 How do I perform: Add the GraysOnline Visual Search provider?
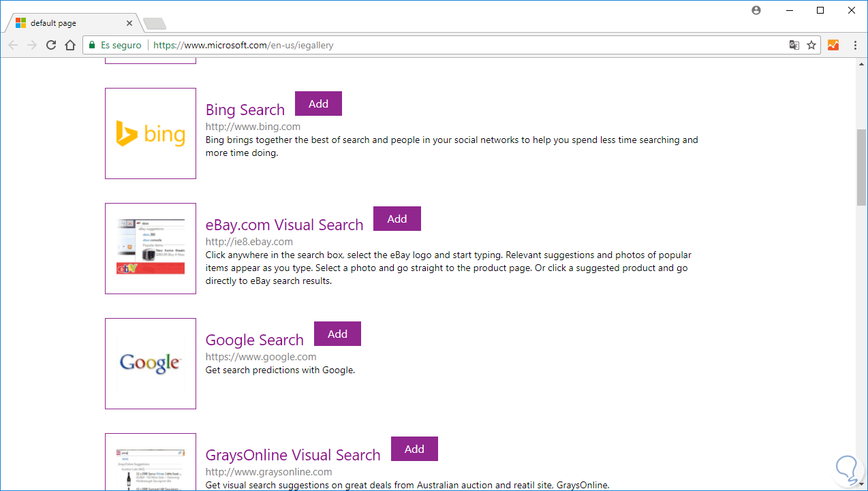[414, 449]
